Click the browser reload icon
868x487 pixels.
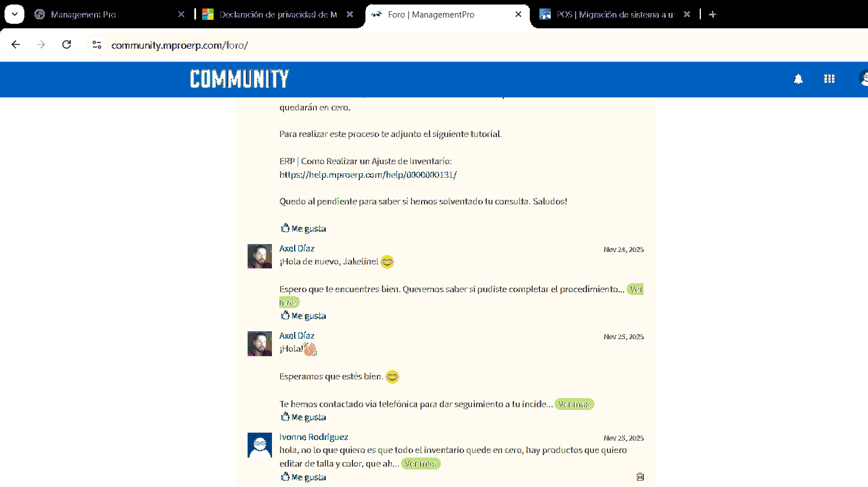pyautogui.click(x=66, y=45)
